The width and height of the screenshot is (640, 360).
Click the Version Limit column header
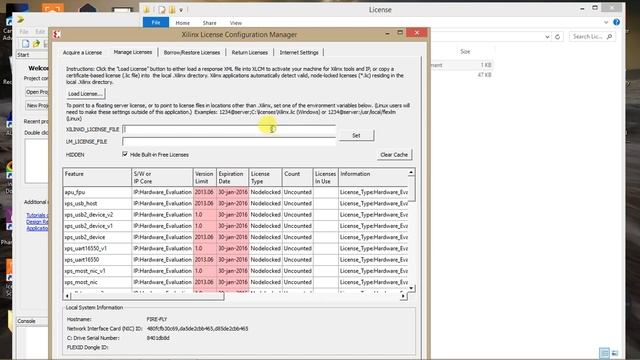click(204, 178)
